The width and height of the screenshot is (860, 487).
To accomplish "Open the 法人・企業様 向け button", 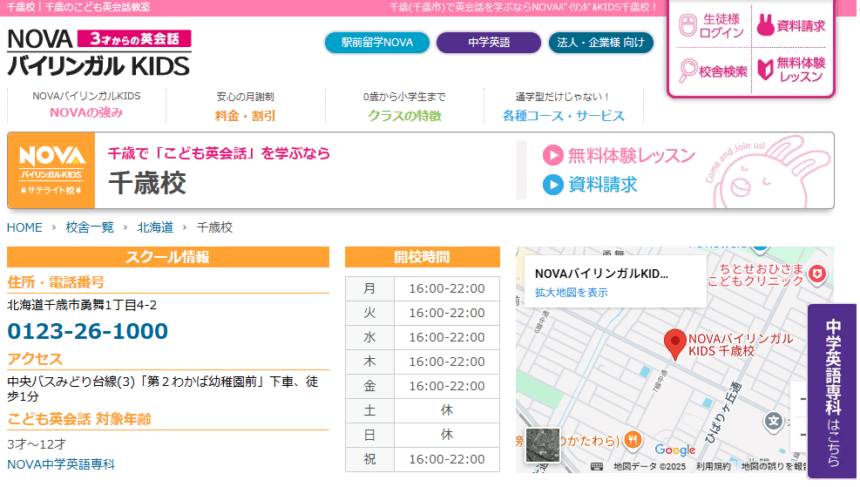I will [601, 42].
